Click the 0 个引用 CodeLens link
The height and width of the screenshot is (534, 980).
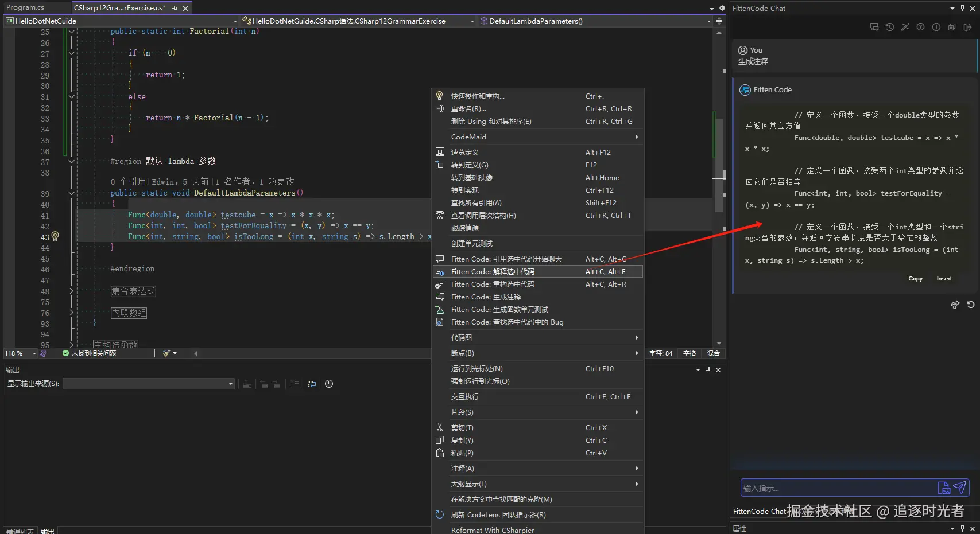[129, 182]
